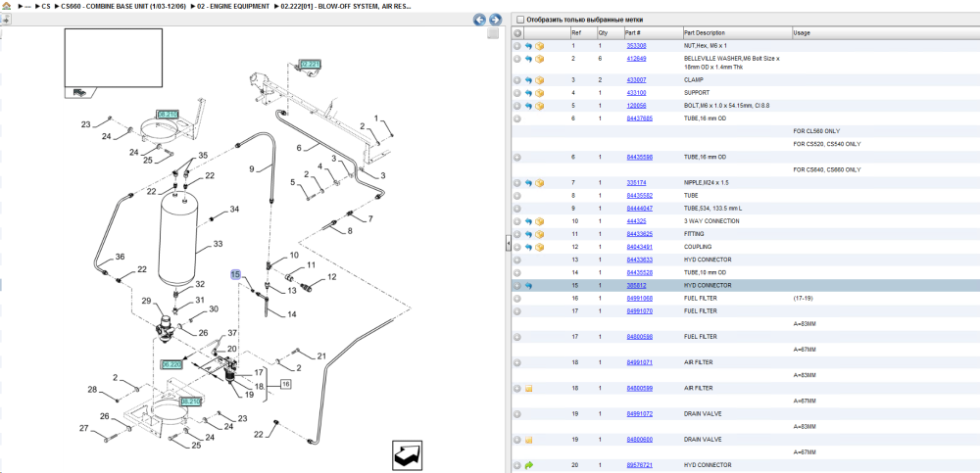Click blue arrow icon for COUPLING row
Screen dimensions: 980x473
[529, 247]
